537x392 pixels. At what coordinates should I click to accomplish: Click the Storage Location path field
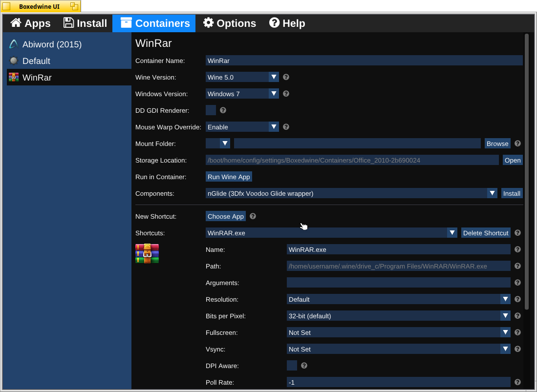point(352,160)
